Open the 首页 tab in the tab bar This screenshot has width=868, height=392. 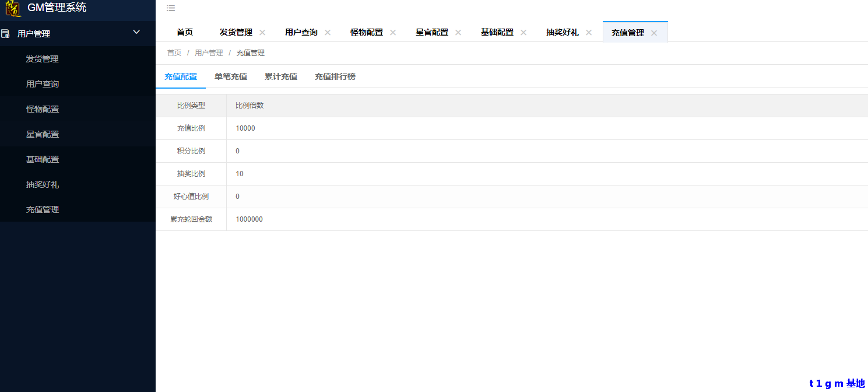coord(185,33)
